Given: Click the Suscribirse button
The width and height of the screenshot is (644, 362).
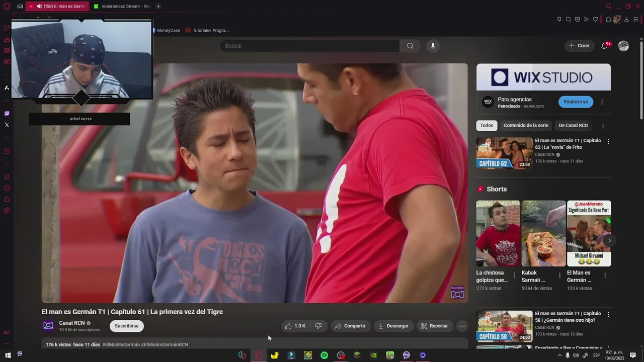Looking at the screenshot, I should pyautogui.click(x=126, y=326).
